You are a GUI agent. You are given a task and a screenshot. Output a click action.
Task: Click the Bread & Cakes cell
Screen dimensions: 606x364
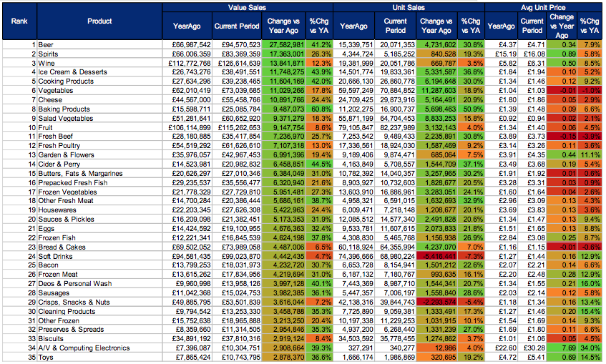pyautogui.click(x=99, y=247)
